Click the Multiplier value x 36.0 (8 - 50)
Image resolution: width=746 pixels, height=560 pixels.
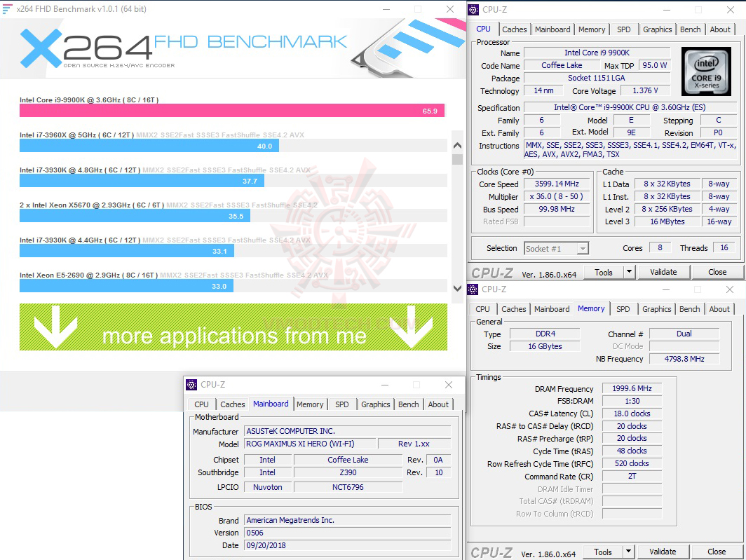[557, 196]
